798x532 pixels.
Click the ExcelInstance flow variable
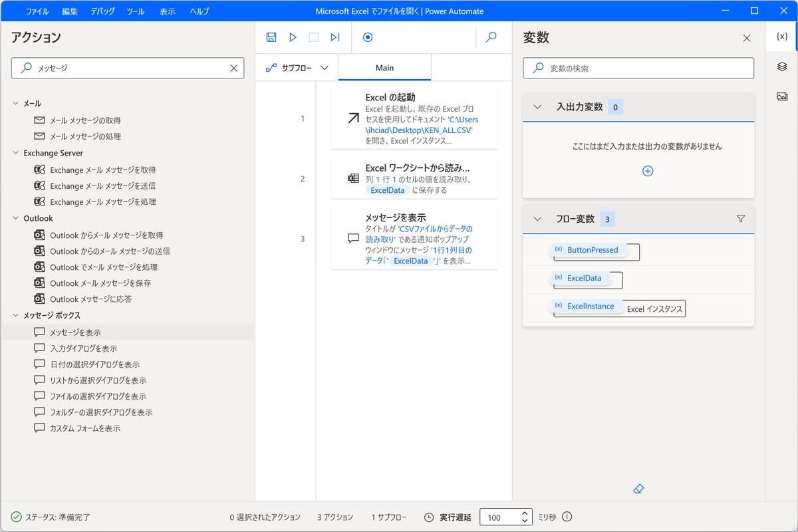tap(585, 306)
